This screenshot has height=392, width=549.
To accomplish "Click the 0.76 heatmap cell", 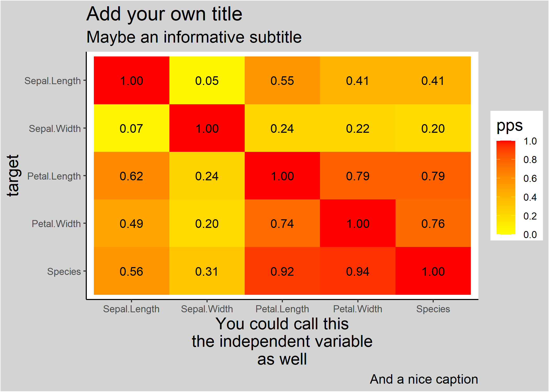I will [433, 223].
